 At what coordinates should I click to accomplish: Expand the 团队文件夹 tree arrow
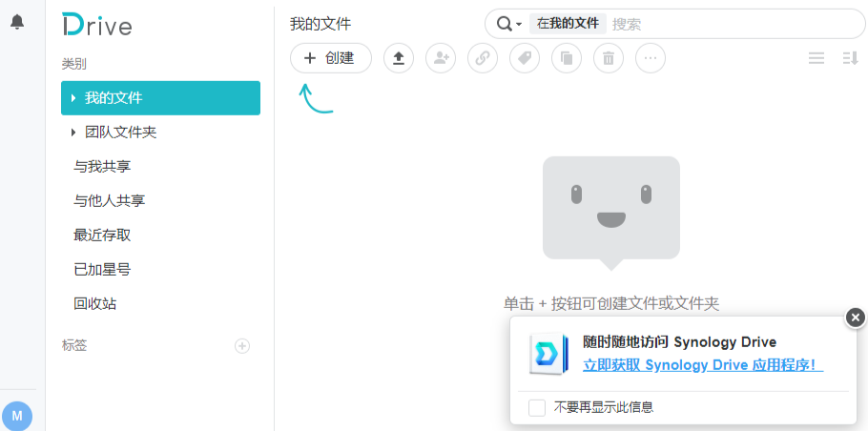(x=73, y=133)
